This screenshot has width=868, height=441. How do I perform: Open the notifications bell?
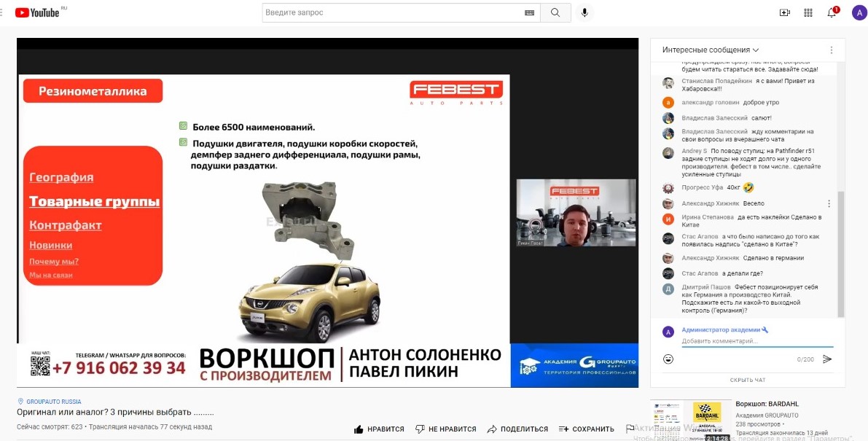coord(832,12)
